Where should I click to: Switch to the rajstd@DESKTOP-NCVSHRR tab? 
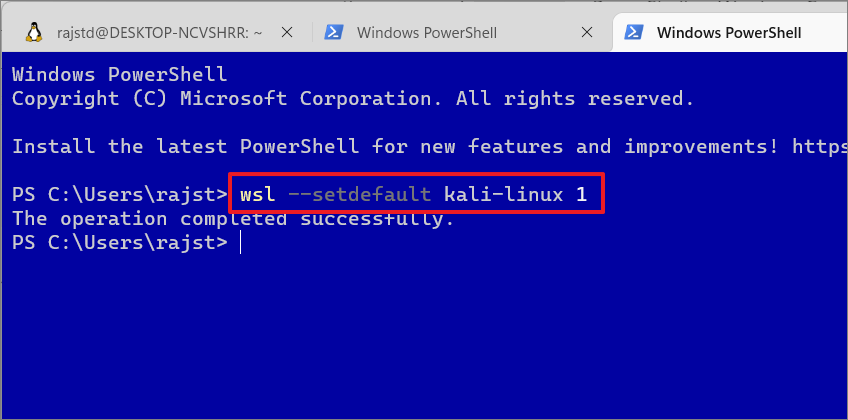[x=160, y=33]
